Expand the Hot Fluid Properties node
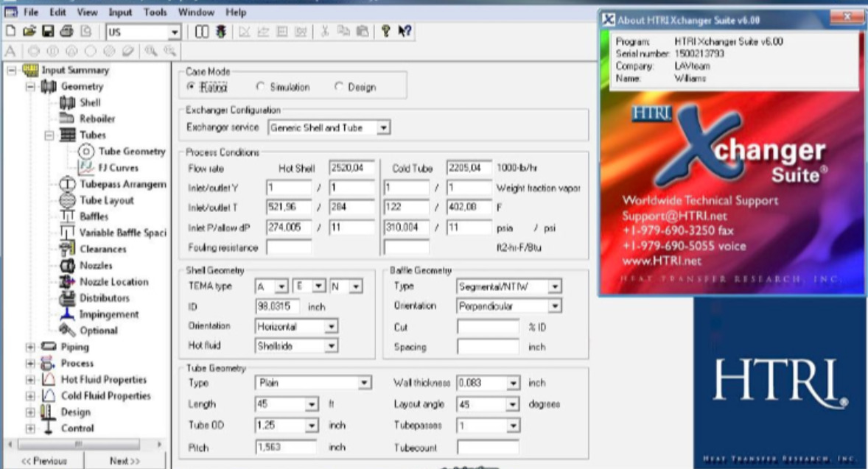 [x=30, y=380]
